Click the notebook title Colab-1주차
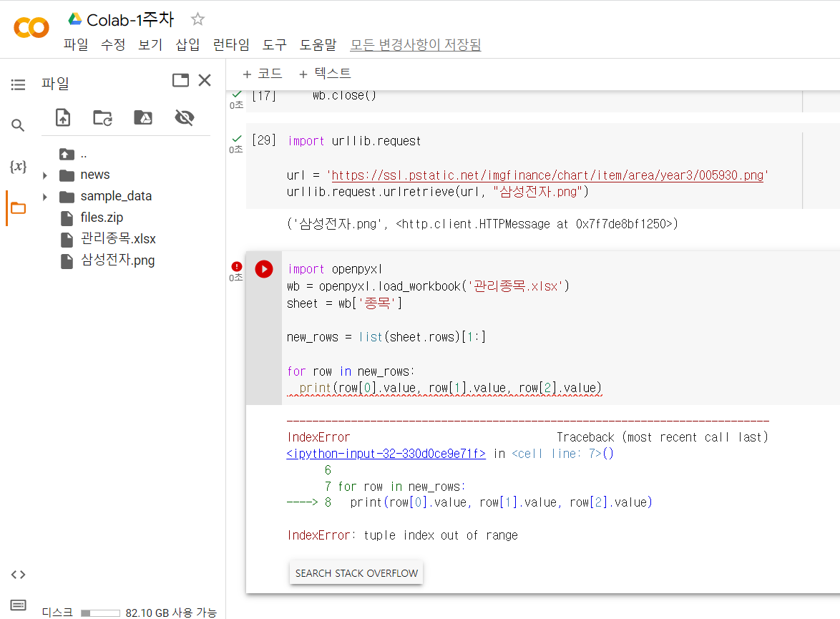Image resolution: width=840 pixels, height=619 pixels. tap(131, 20)
